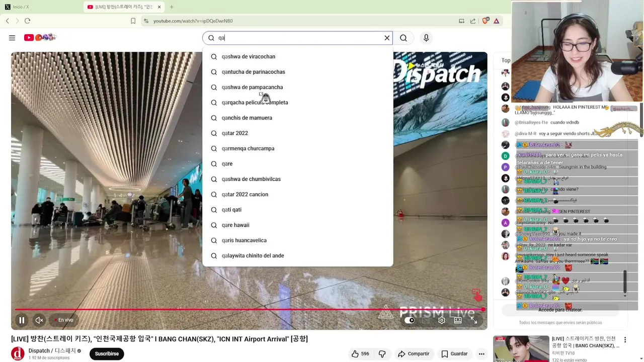The image size is (644, 362).
Task: Choose suggestion qarmenqa churcampa
Action: (297, 148)
